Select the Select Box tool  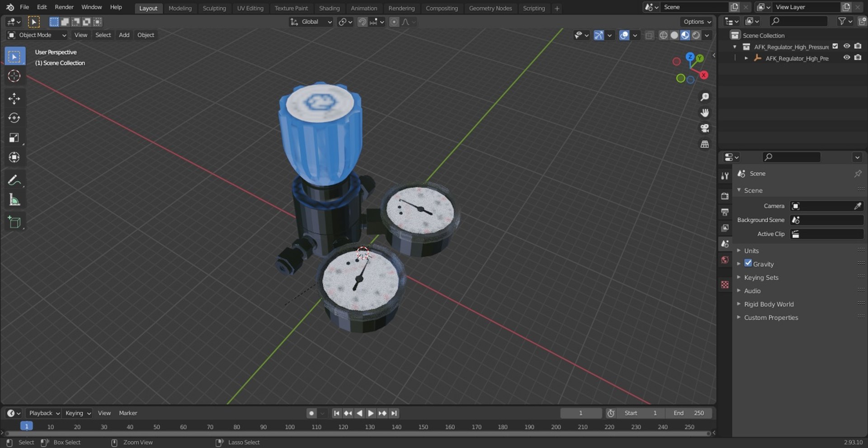14,57
